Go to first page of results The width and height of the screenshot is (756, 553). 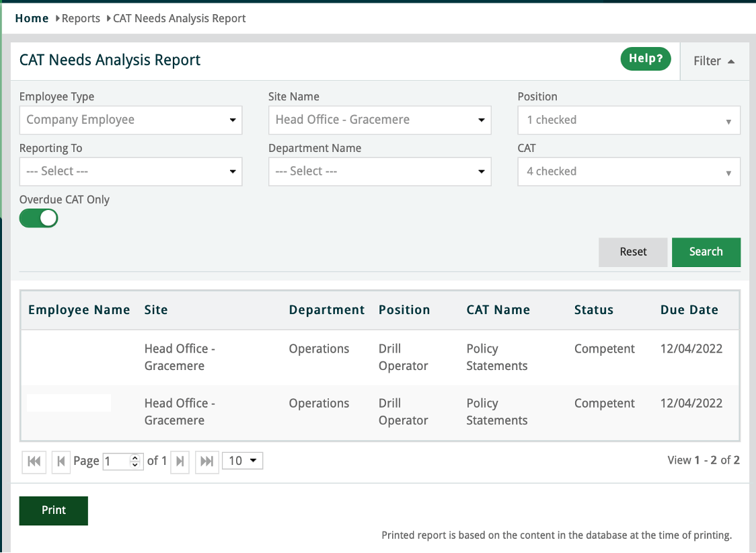(x=34, y=461)
